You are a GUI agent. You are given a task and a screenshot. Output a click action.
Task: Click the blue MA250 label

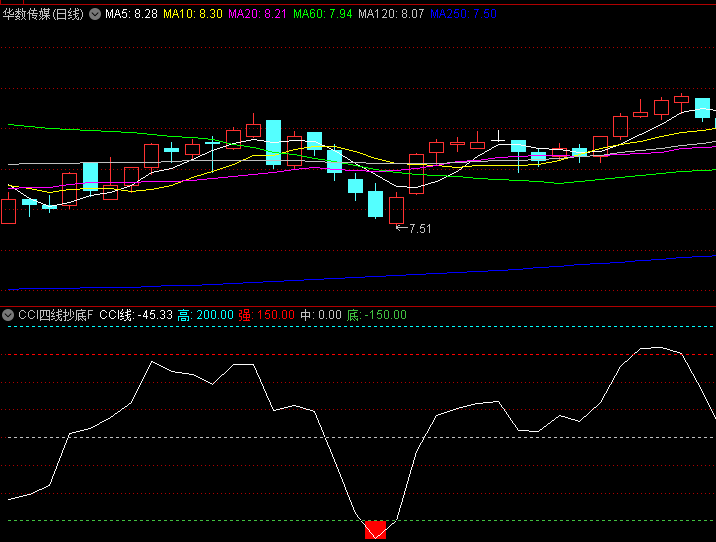[463, 15]
